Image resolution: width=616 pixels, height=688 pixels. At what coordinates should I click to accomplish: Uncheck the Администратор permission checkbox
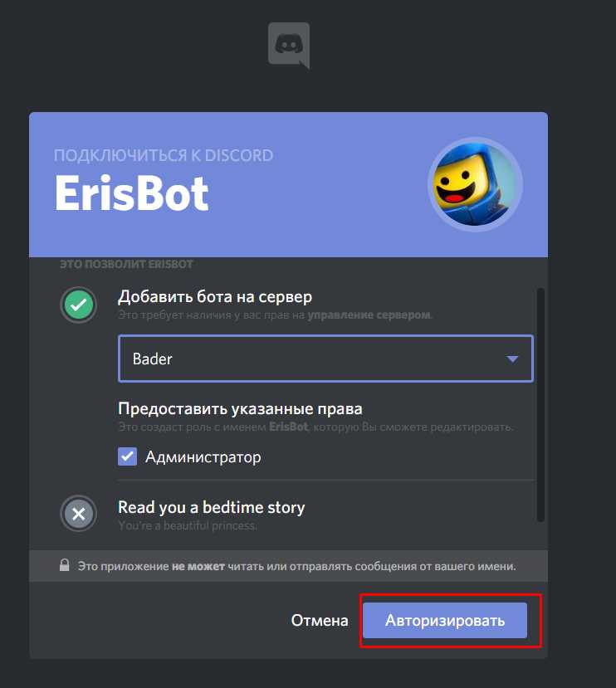127,456
